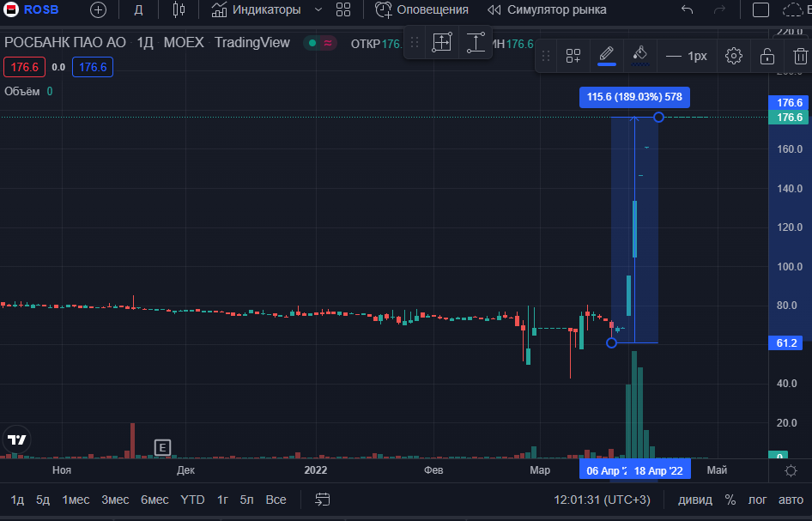Open the Индикаторы indicators dialog
The image size is (812, 521).
[256, 9]
